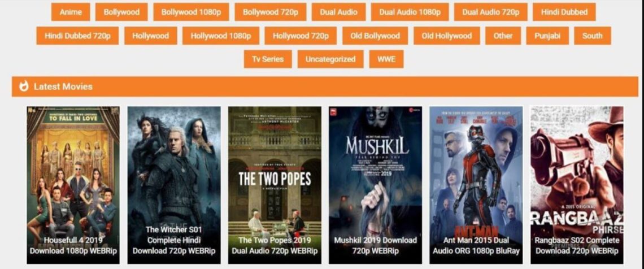Open the Housefull 4 2019 poster
The image size is (644, 269).
(73, 185)
